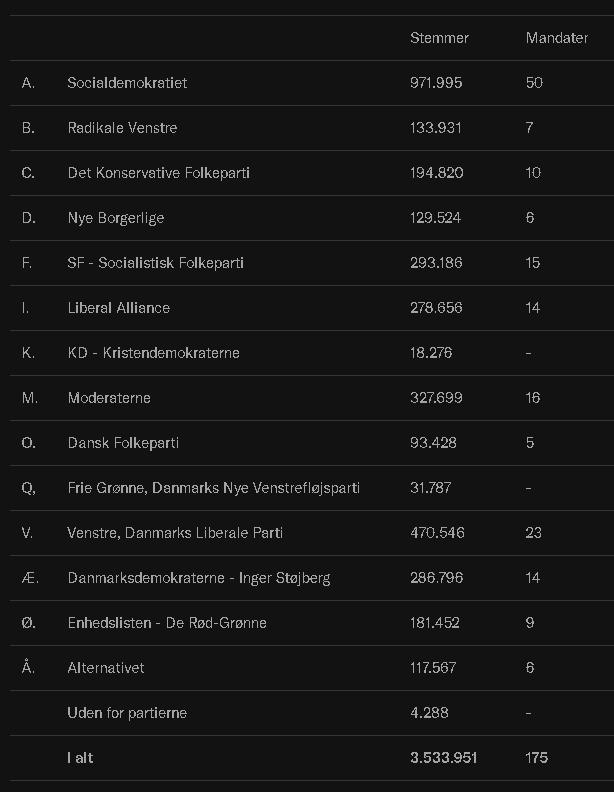Image resolution: width=614 pixels, height=792 pixels.
Task: Select Liberal Alliance in the table
Action: click(119, 308)
